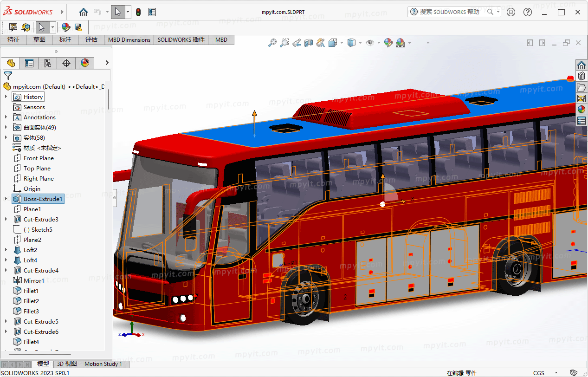Screen dimensions: 588x377
Task: Expand the SOLIDWORKS menu arrow beside logo
Action: coord(61,12)
